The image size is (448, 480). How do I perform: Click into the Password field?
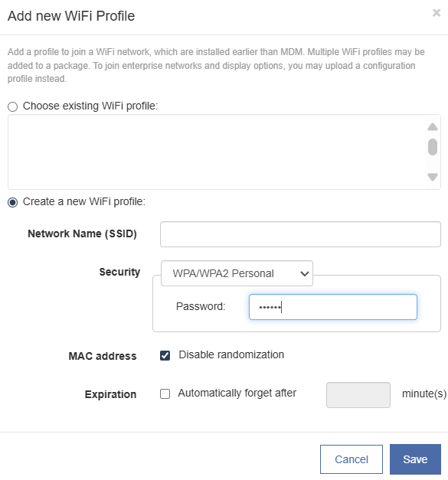click(333, 307)
